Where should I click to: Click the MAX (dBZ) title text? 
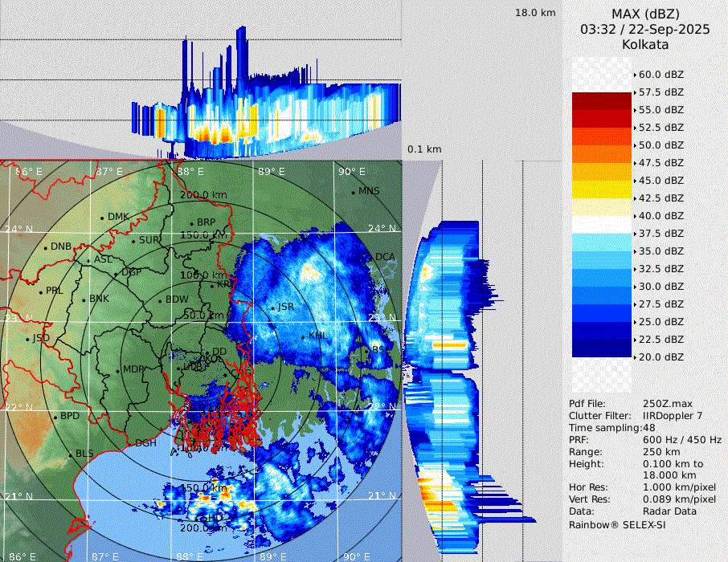645,14
